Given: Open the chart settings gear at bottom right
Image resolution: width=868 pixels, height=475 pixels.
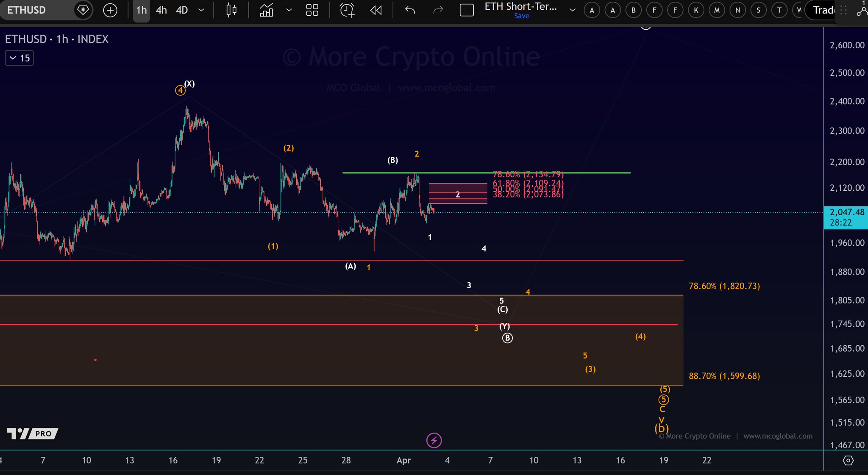Looking at the screenshot, I should pyautogui.click(x=848, y=461).
